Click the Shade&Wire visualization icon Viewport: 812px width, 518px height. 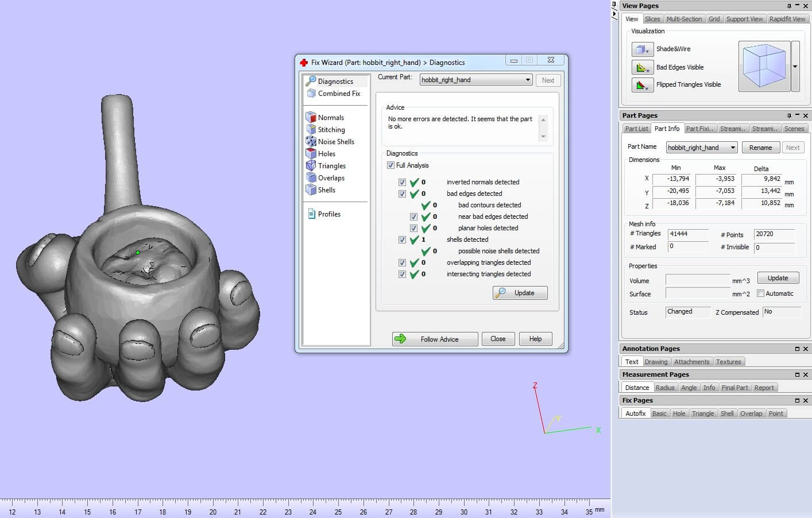tap(642, 49)
